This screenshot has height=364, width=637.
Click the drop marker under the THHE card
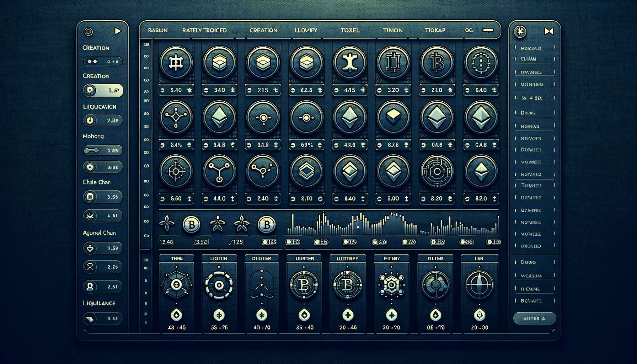(177, 315)
